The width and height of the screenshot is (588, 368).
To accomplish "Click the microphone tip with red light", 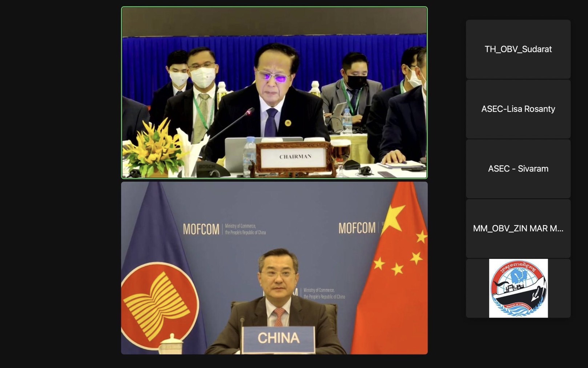I will click(249, 111).
